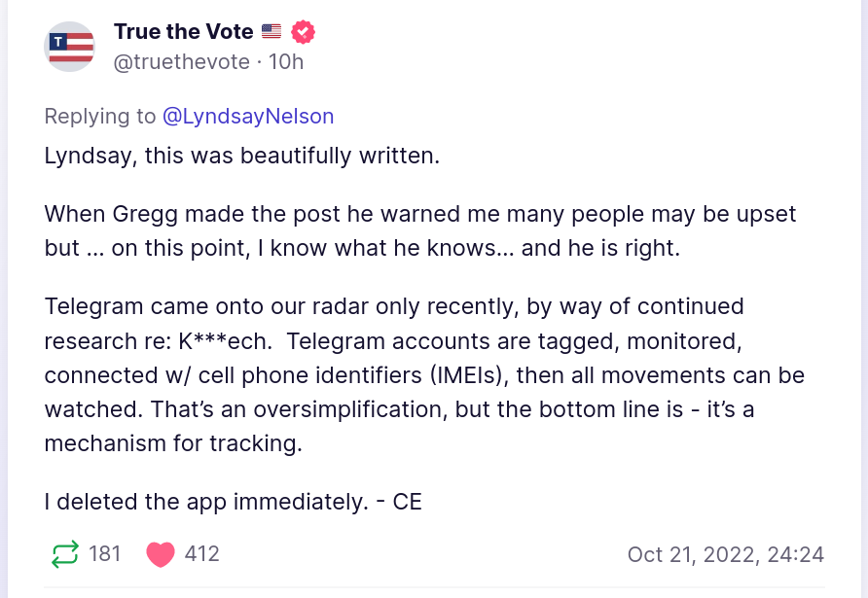Click the 412 likes count
868x598 pixels.
[x=202, y=554]
